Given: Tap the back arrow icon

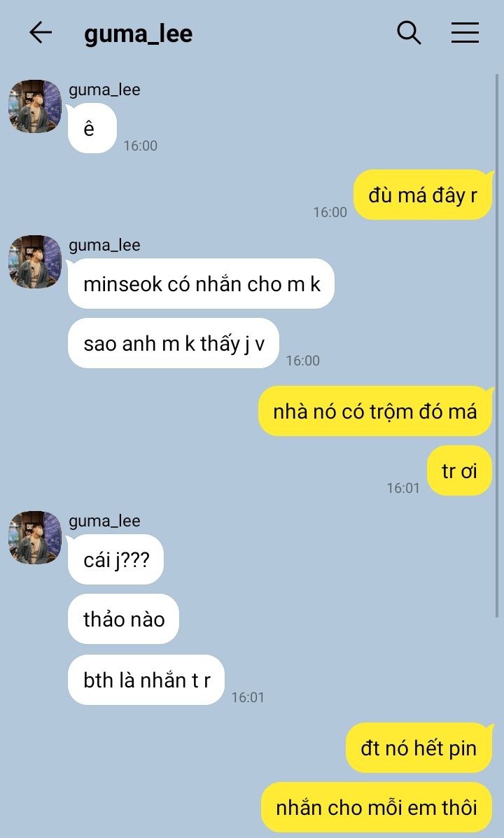Looking at the screenshot, I should pos(41,33).
